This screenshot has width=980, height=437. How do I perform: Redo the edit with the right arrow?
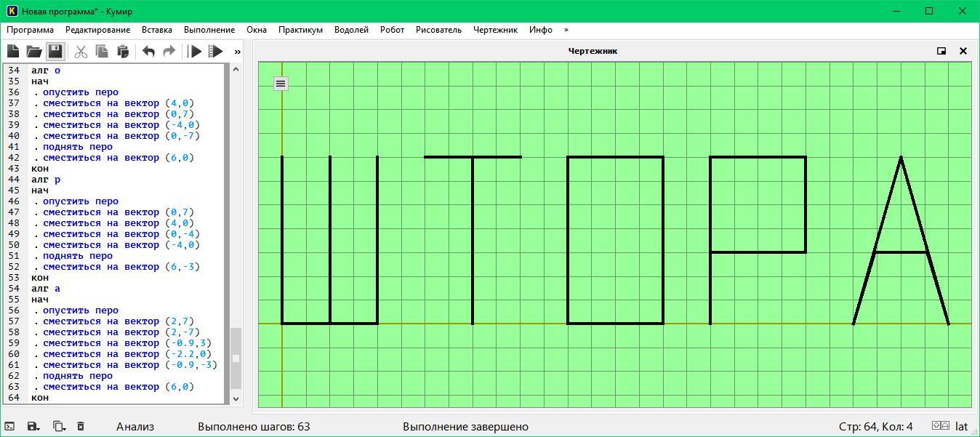(169, 51)
